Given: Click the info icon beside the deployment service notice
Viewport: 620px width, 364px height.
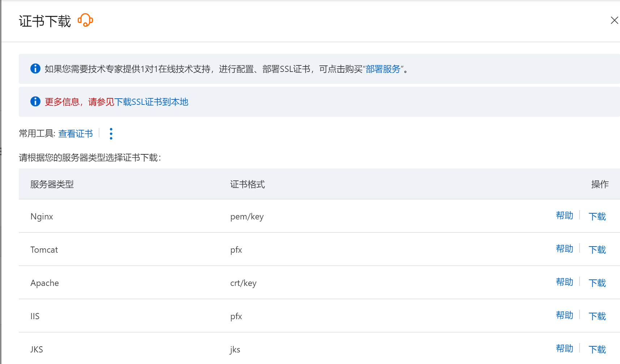Looking at the screenshot, I should pyautogui.click(x=35, y=68).
